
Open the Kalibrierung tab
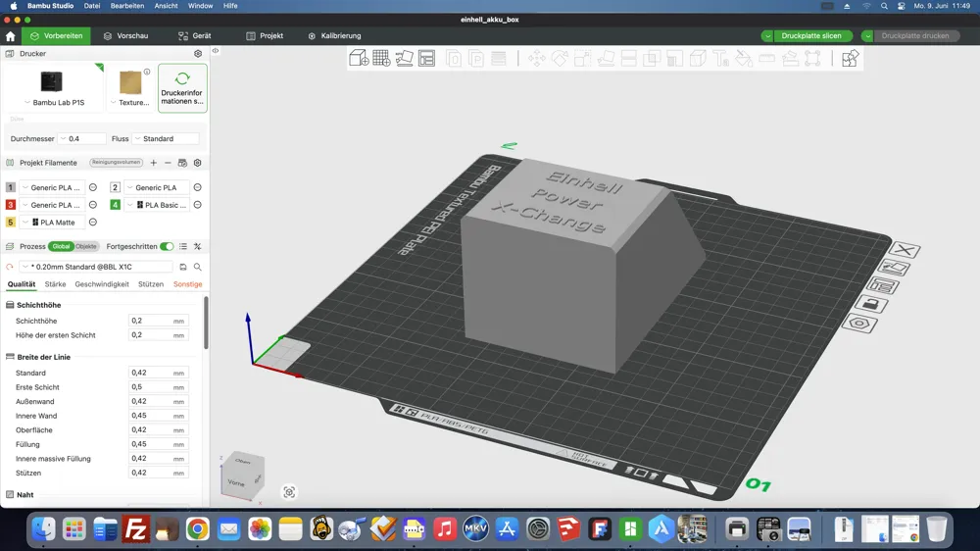point(334,36)
